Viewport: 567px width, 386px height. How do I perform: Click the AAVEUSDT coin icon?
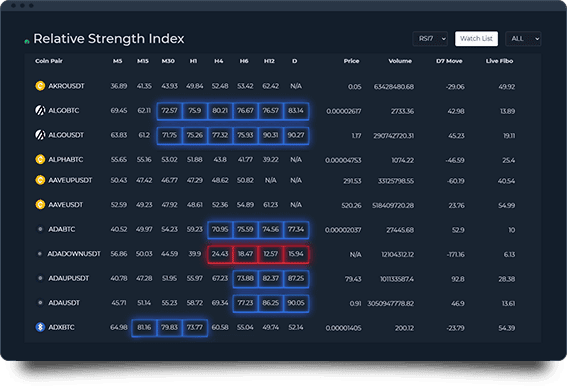(40, 204)
